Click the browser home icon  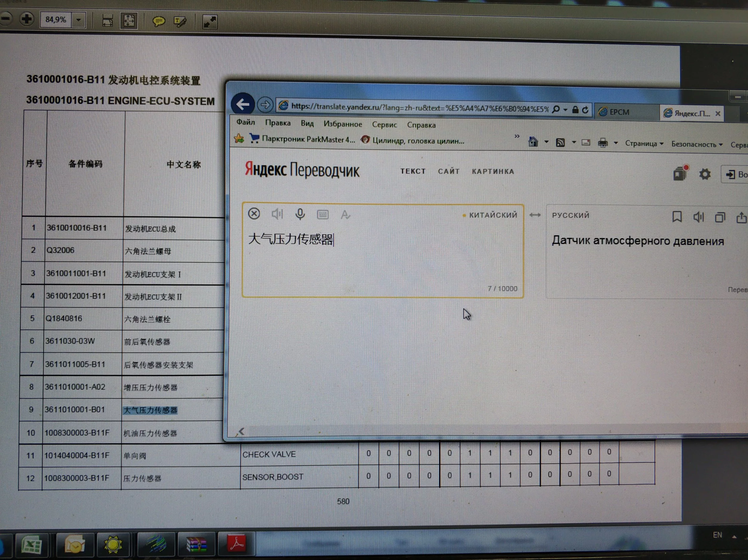(x=533, y=142)
